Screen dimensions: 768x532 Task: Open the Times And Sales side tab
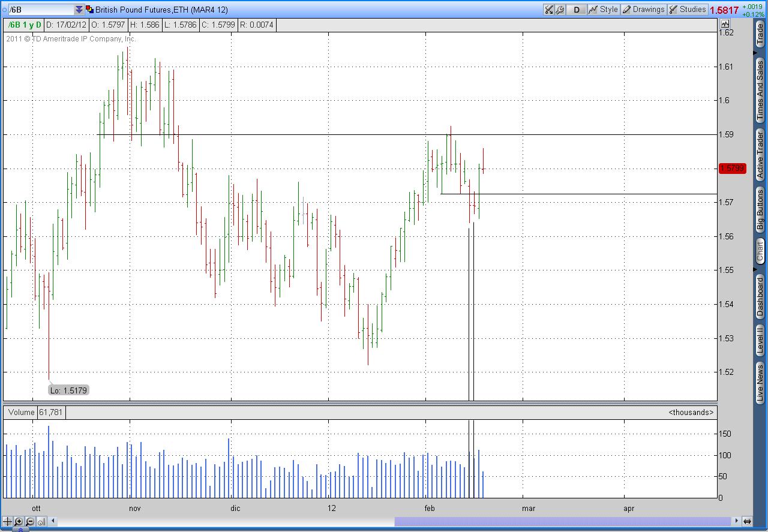tap(760, 91)
